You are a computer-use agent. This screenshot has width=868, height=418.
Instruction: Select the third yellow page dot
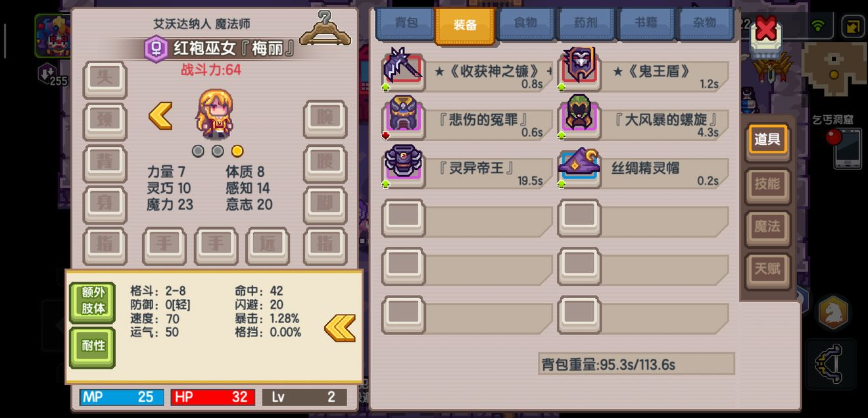pyautogui.click(x=237, y=151)
